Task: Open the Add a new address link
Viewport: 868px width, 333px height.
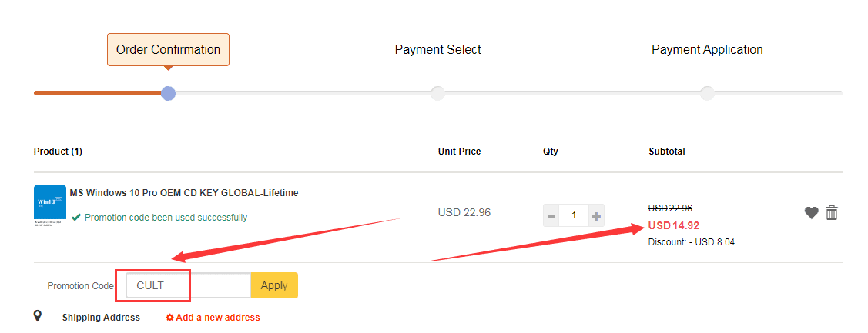Action: tap(218, 318)
